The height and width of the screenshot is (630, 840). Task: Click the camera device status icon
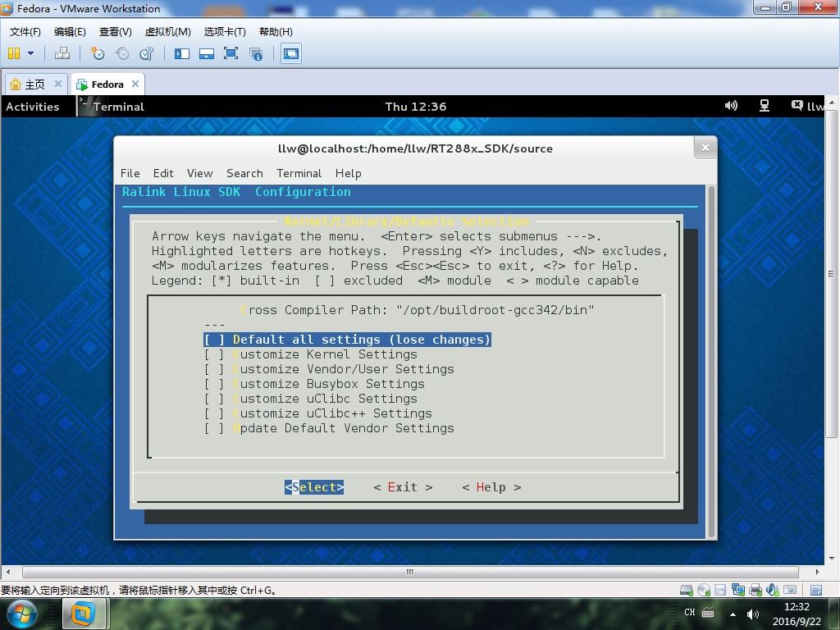[790, 590]
